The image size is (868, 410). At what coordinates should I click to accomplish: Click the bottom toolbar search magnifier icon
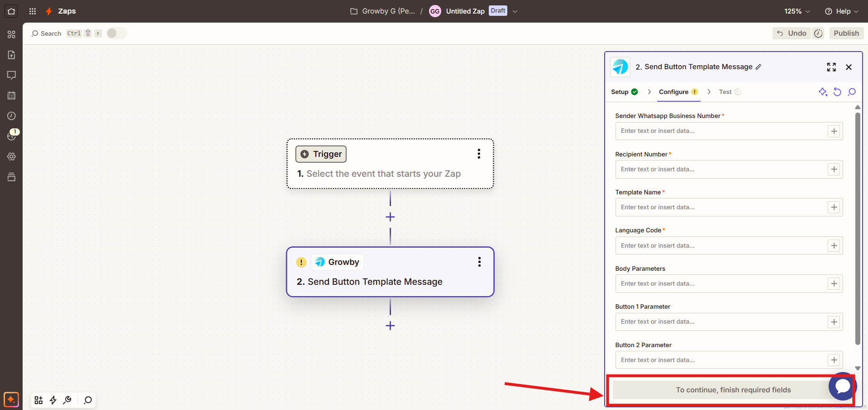tap(88, 400)
